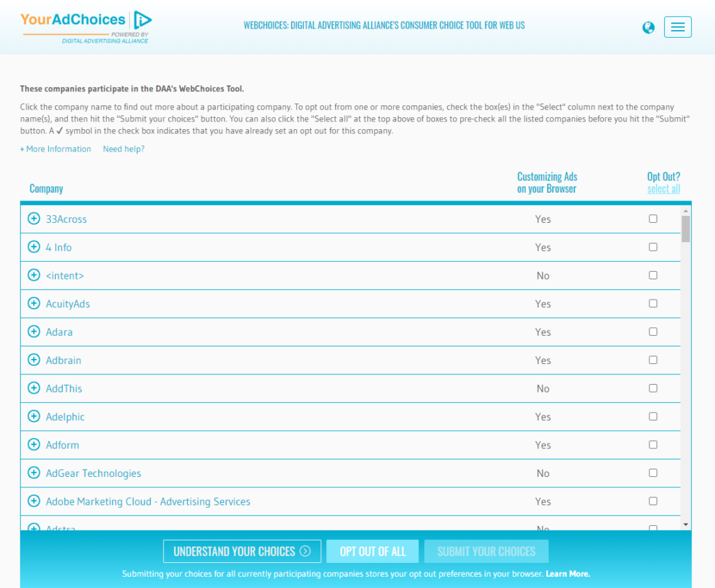Click the YourAdChoices logo
715x588 pixels.
86,27
